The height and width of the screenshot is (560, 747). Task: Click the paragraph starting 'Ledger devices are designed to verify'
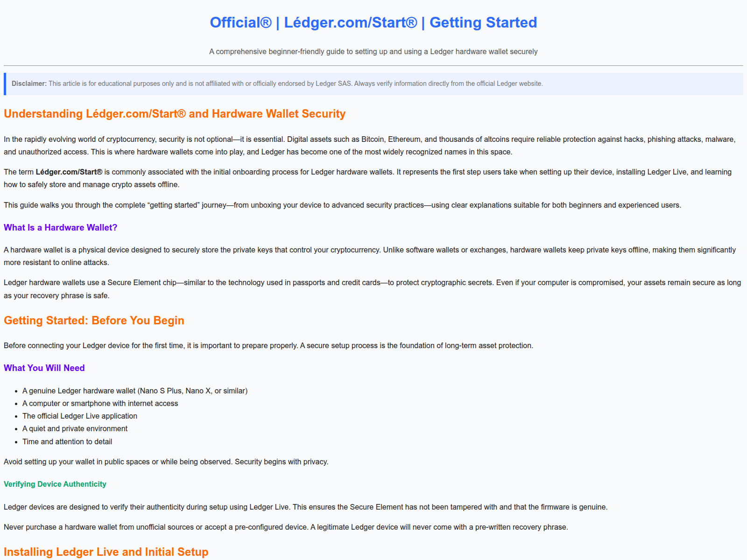point(306,507)
